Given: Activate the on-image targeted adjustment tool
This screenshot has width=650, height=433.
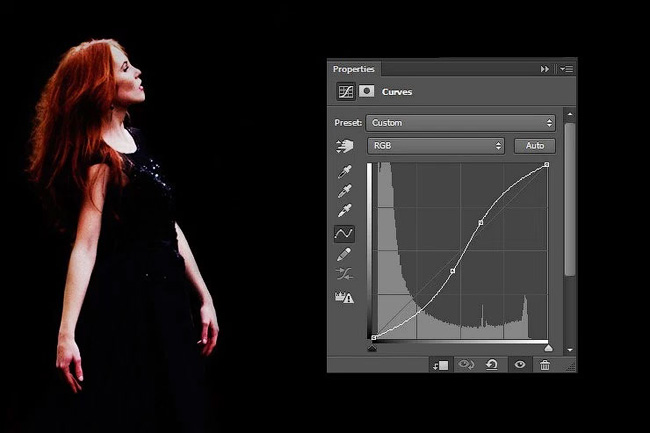Looking at the screenshot, I should tap(344, 146).
